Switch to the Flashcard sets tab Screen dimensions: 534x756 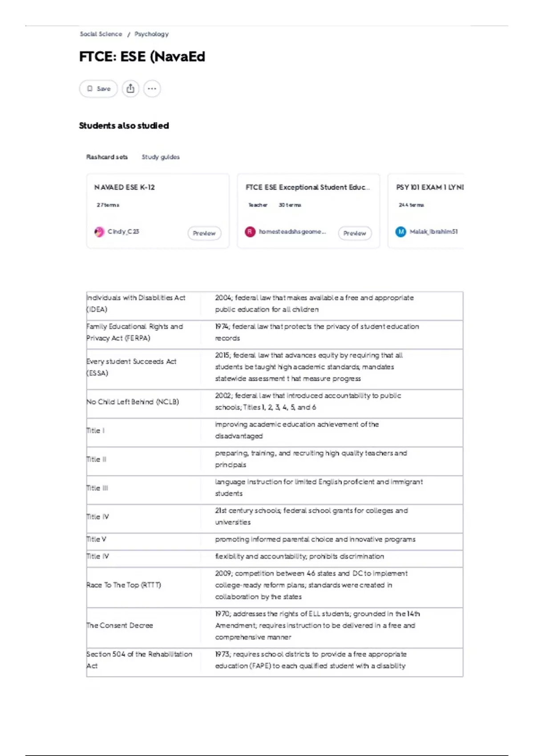pos(107,157)
